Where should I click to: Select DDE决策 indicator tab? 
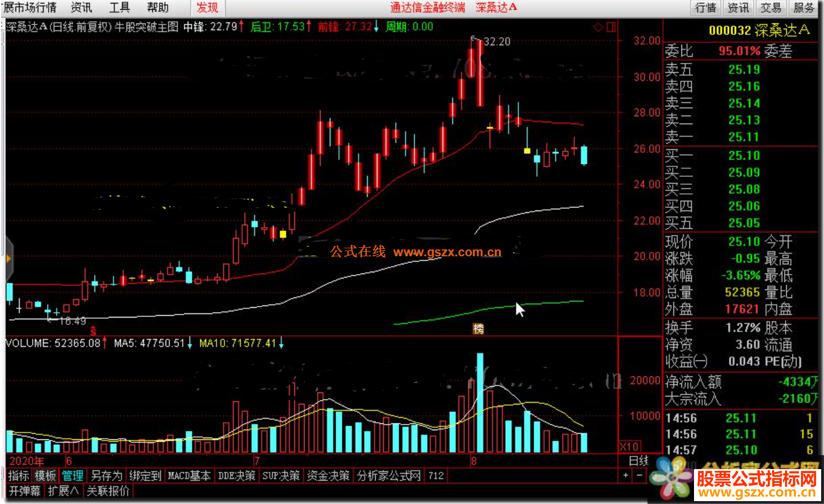236,475
